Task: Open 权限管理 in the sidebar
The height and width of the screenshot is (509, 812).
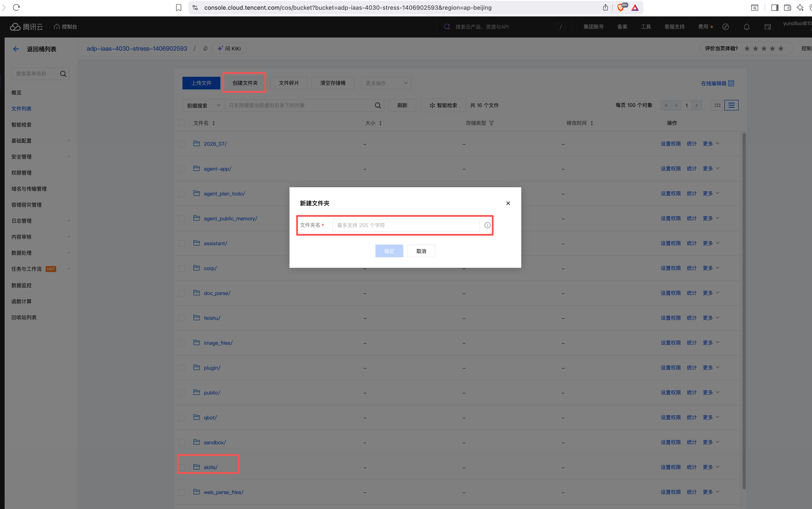Action: point(21,173)
